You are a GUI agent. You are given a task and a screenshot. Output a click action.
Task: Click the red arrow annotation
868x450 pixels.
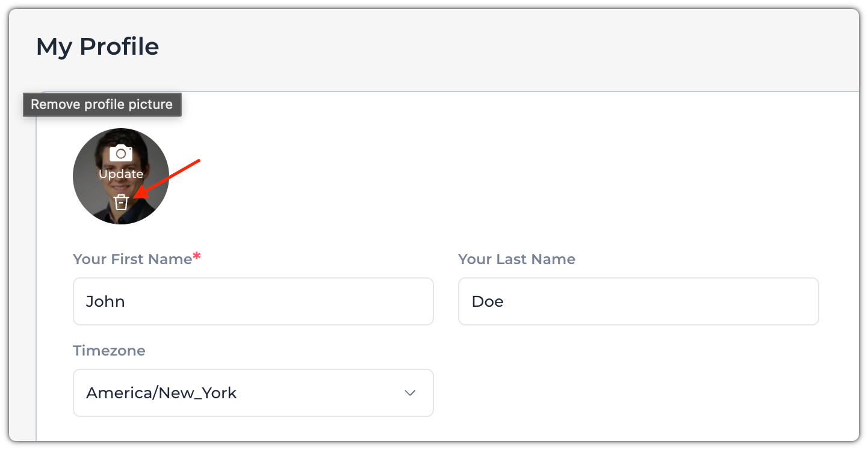[x=169, y=178]
